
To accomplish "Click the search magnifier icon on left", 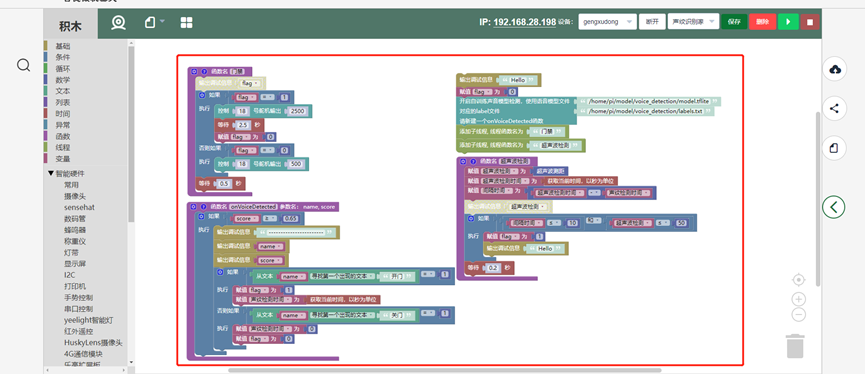I will coord(23,66).
